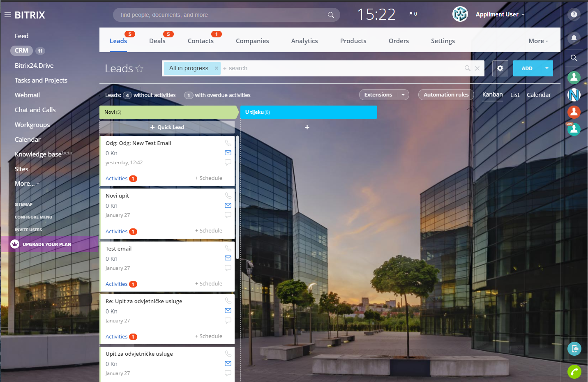Open the blue mobile app icon on the right
588x382 pixels.
574,349
